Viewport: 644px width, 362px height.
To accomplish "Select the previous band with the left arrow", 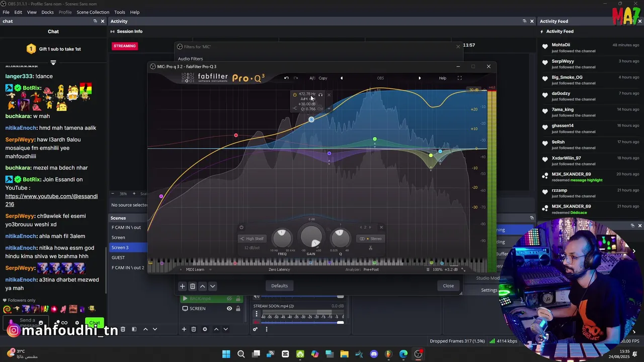I will [361, 227].
